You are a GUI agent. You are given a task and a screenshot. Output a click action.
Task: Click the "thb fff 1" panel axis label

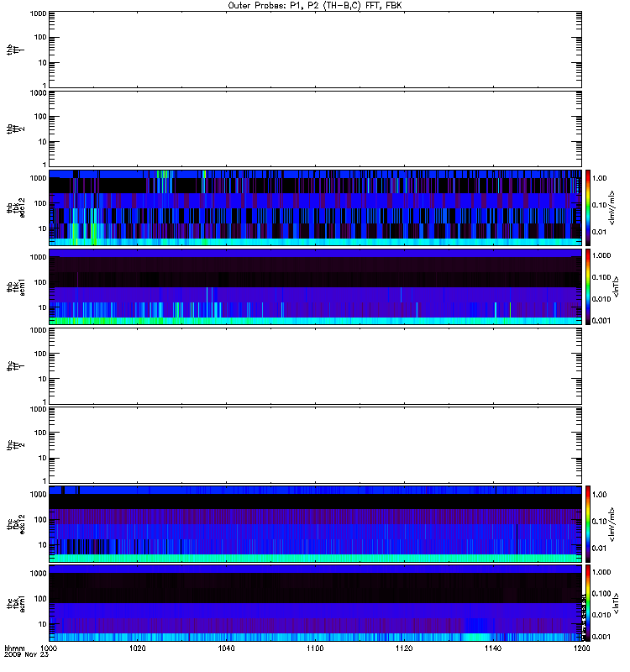tap(15, 50)
